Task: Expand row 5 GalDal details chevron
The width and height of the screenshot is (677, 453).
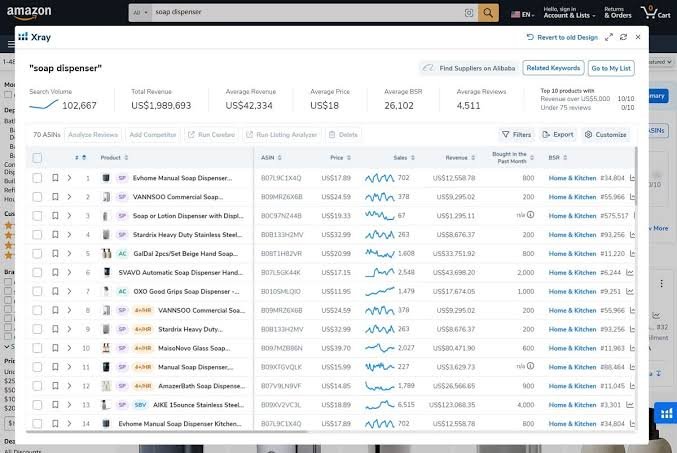Action: (x=69, y=253)
